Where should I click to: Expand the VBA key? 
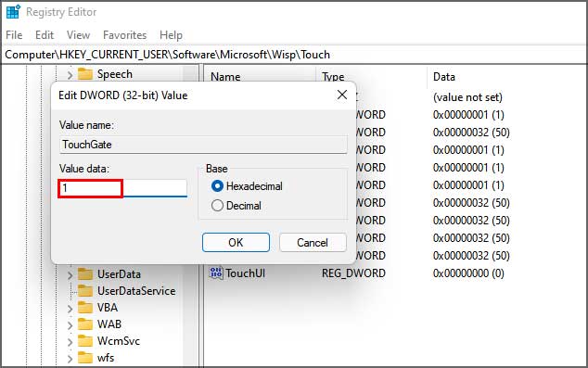point(70,308)
